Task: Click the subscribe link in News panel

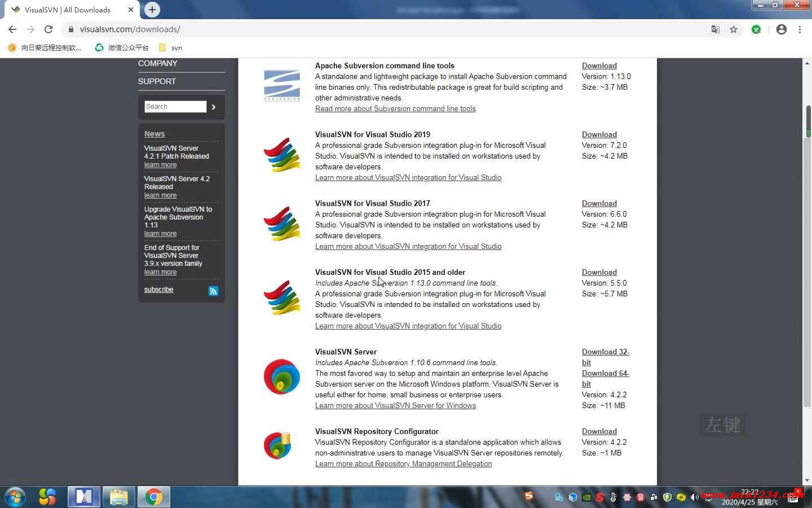Action: pos(158,290)
